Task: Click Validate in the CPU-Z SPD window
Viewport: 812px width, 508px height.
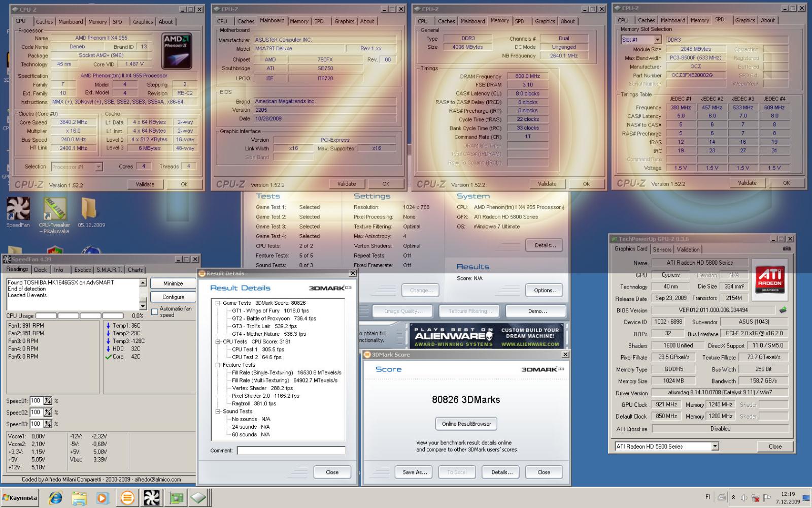Action: (747, 183)
